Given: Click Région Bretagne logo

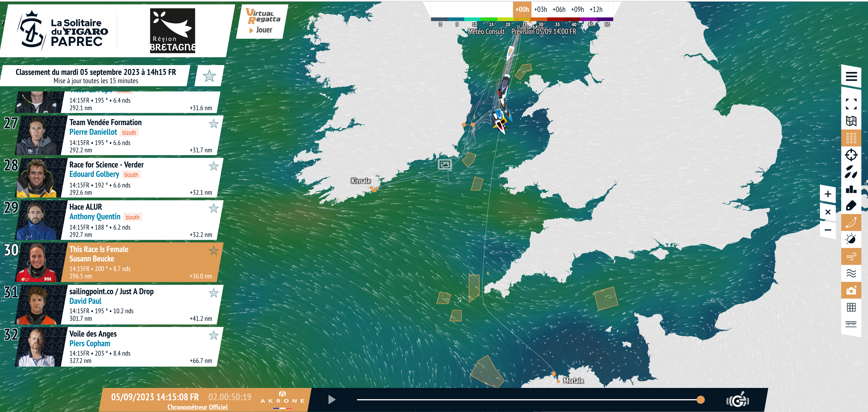Looking at the screenshot, I should click(173, 31).
